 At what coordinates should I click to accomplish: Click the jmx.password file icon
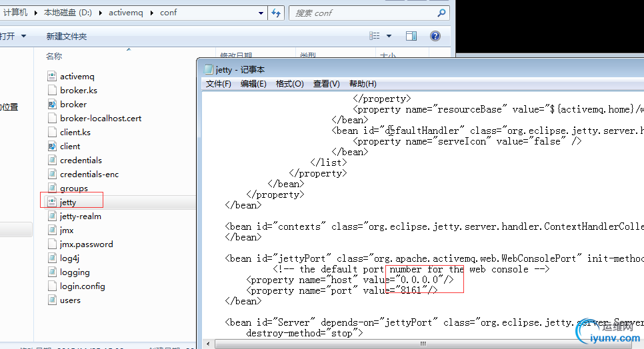coord(52,244)
